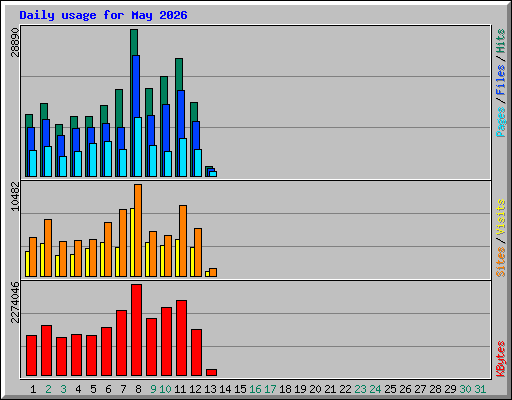Image resolution: width=512 pixels, height=400 pixels.
Task: Select the small red KBytes bar for day 13
Action: click(x=211, y=372)
